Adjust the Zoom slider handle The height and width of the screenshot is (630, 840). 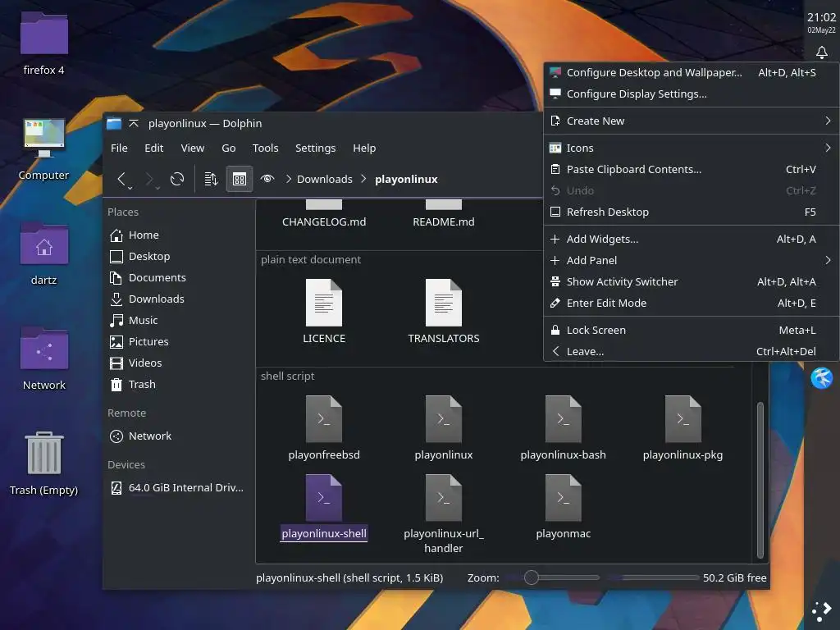coord(531,577)
